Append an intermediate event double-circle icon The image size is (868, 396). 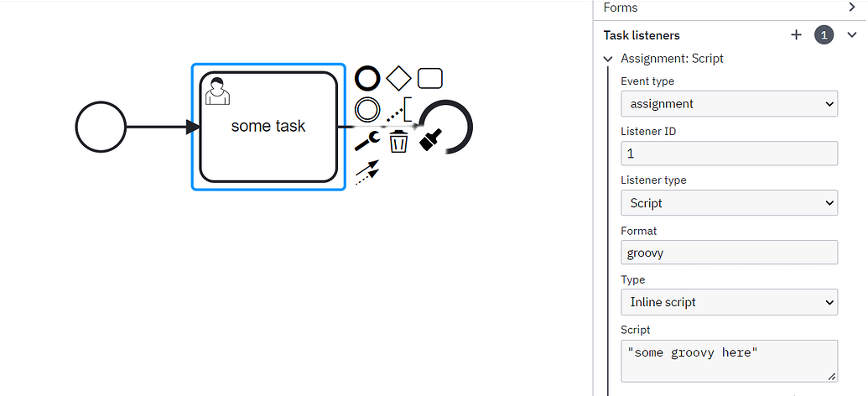coord(367,110)
